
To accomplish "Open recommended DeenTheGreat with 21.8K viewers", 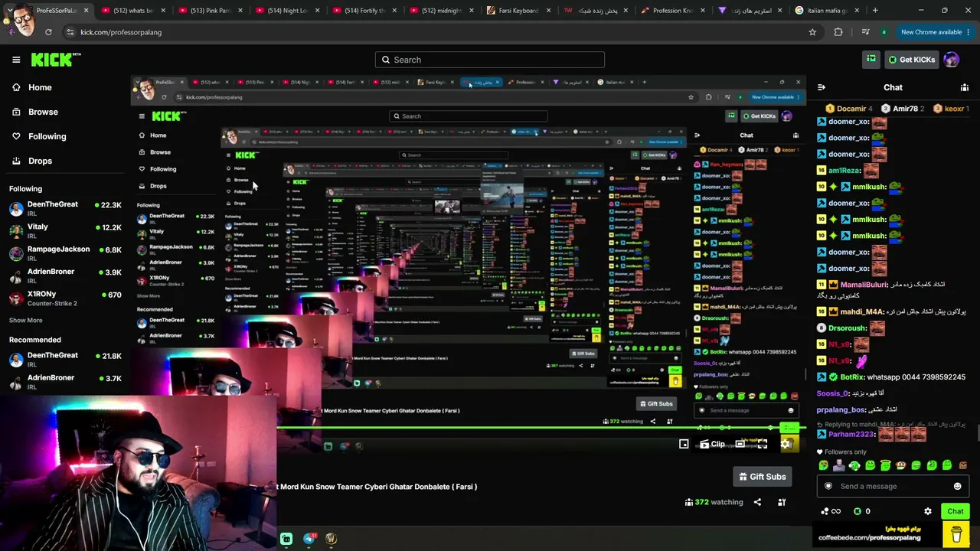I will point(65,360).
